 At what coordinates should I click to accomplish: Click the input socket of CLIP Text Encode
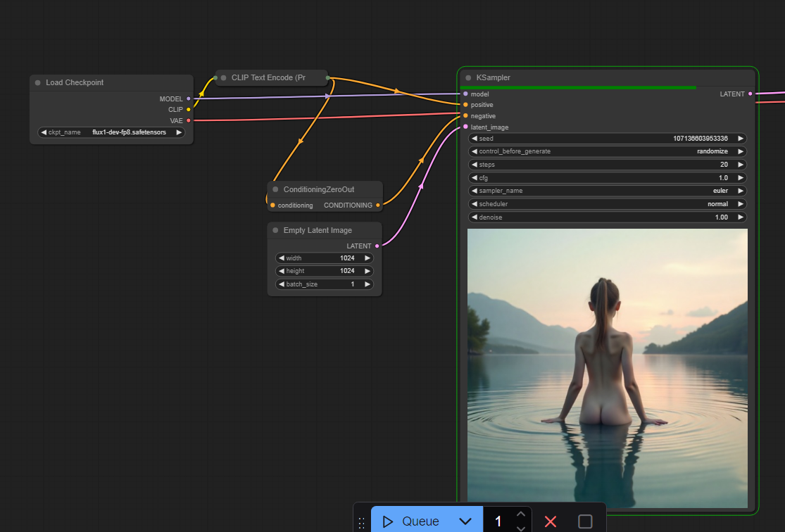click(x=215, y=77)
